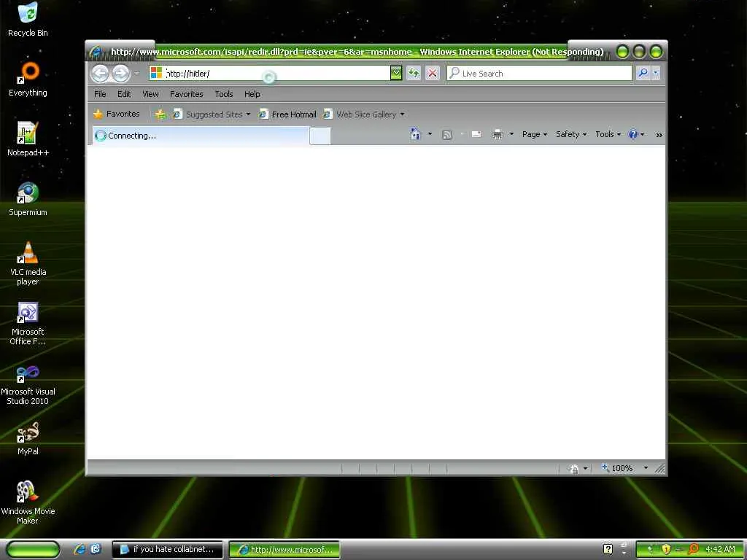
Task: Select the Everything desktop shortcut
Action: [28, 79]
